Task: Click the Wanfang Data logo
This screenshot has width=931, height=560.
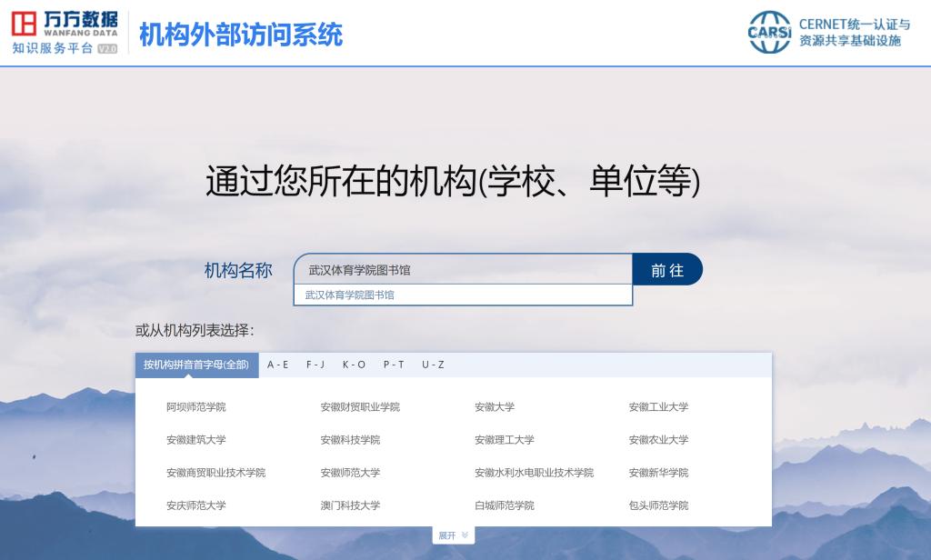Action: point(65,33)
